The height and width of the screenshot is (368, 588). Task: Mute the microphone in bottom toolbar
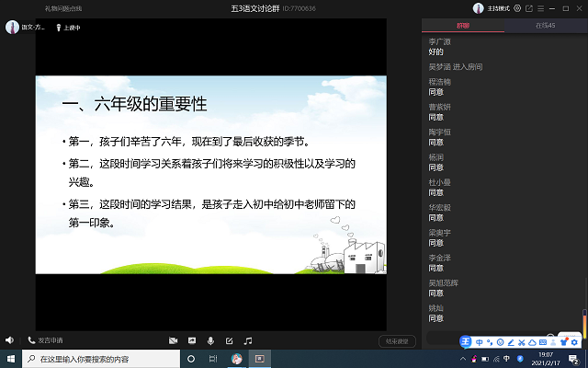coord(210,340)
